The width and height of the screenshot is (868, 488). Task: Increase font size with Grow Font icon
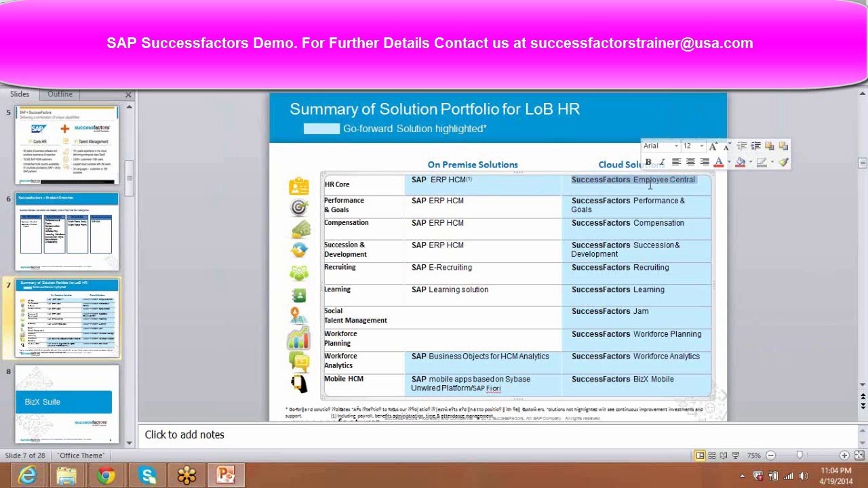click(x=713, y=146)
